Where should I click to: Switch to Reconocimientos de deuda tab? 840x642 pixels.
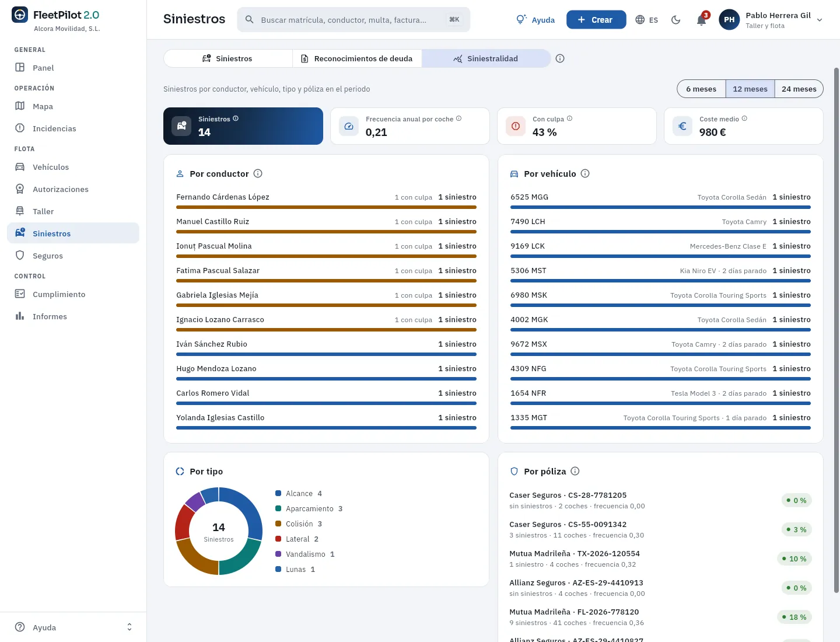coord(356,58)
